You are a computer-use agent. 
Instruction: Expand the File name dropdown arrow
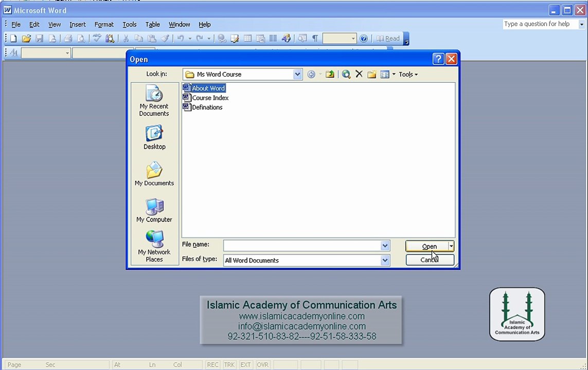click(x=385, y=246)
